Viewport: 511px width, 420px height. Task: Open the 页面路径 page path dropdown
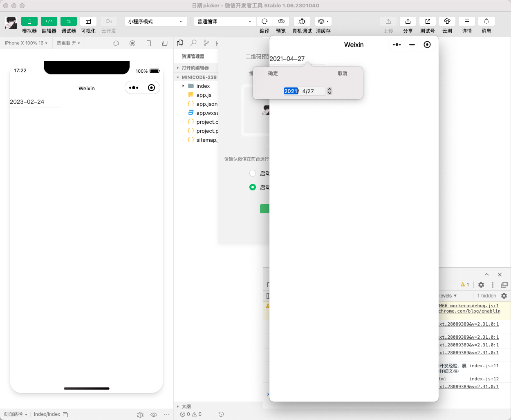pyautogui.click(x=15, y=414)
